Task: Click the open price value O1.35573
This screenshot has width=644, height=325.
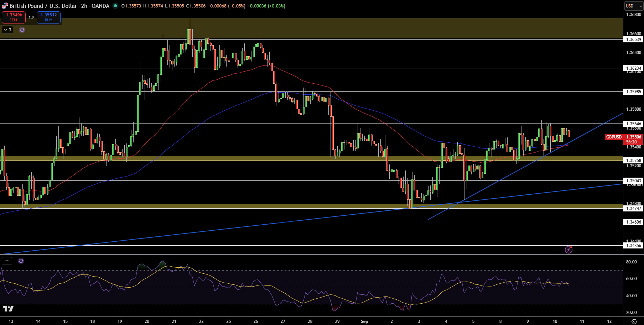Action: pyautogui.click(x=131, y=6)
